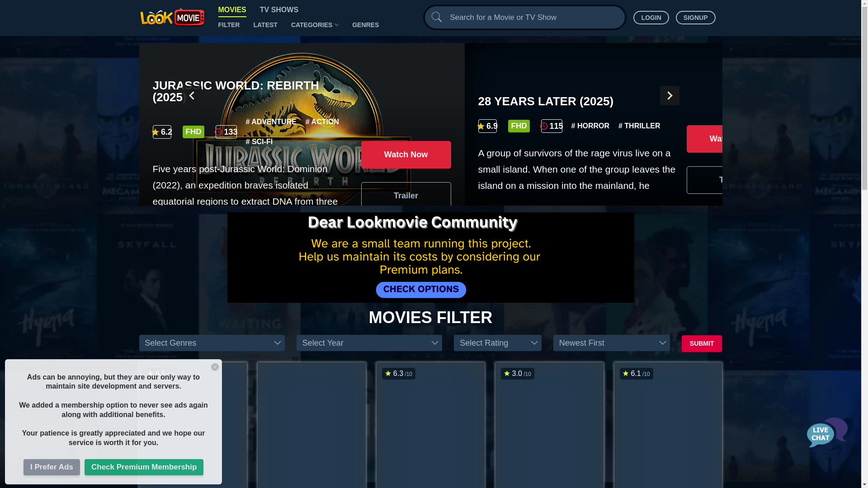Open the Newest First sort dropdown
868x488 pixels.
tap(611, 343)
